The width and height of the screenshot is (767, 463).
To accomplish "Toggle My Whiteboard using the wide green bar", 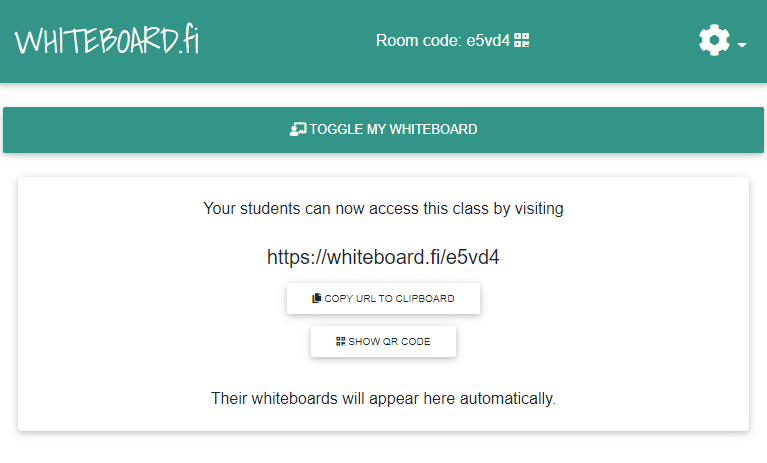I will 384,130.
